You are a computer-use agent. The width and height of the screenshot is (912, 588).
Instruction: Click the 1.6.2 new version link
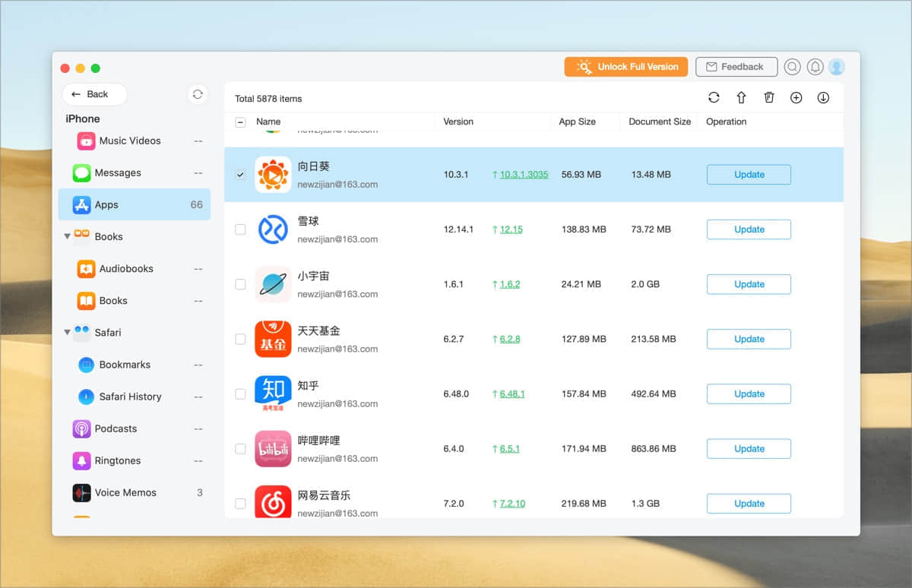[x=509, y=284]
